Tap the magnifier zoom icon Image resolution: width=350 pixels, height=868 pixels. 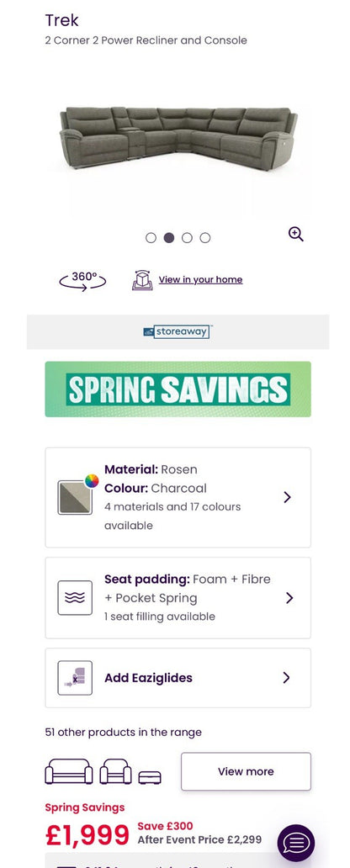(295, 235)
